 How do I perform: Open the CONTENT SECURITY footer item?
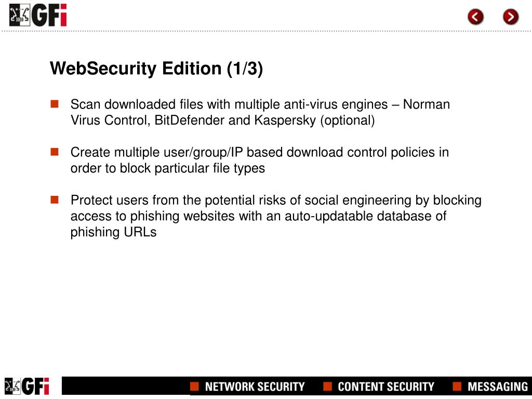coord(386,387)
